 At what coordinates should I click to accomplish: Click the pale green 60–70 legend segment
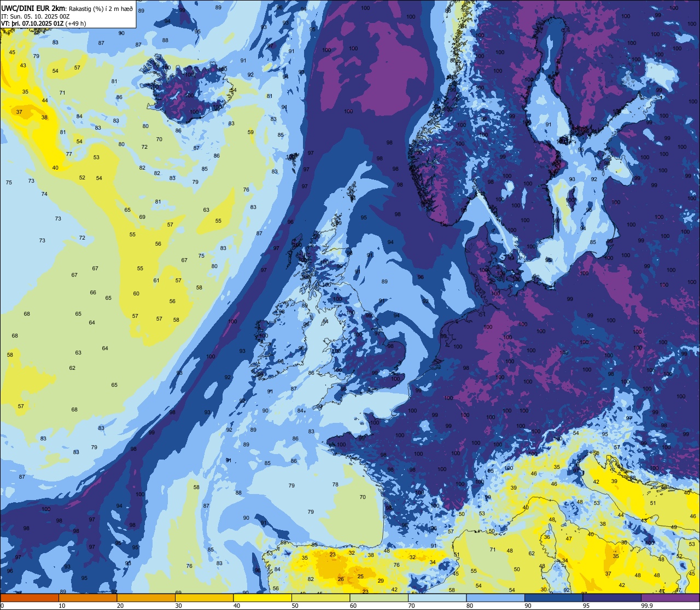(379, 597)
